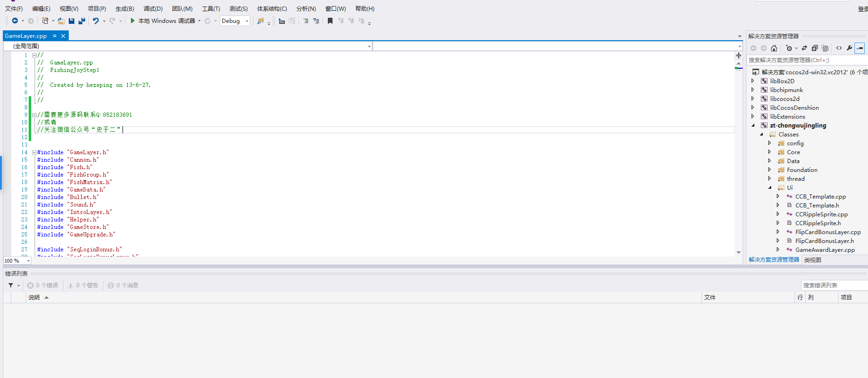The height and width of the screenshot is (378, 868).
Task: Click the New Project icon in the toolbar
Action: (45, 21)
